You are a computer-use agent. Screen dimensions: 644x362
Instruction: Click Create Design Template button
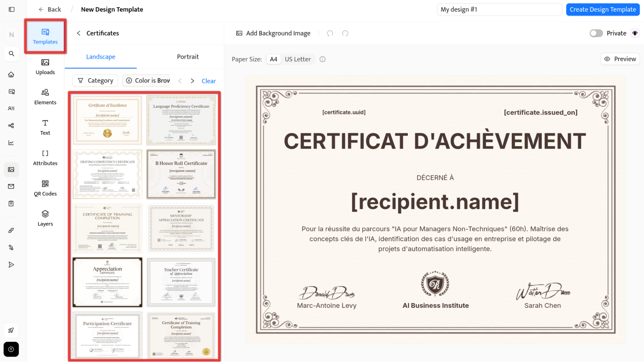(602, 9)
